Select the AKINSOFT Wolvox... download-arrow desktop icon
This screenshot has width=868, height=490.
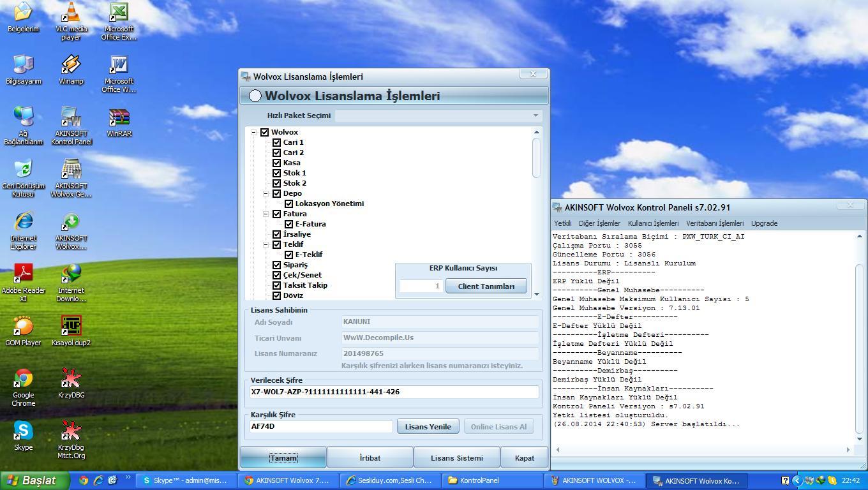[x=71, y=230]
